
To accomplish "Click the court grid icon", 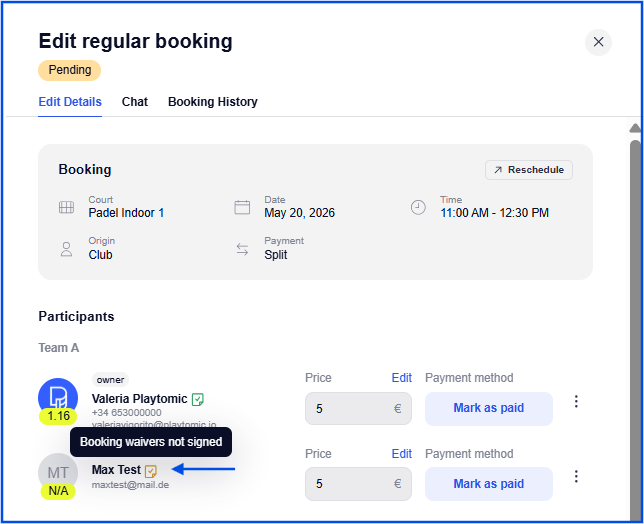I will coord(66,207).
